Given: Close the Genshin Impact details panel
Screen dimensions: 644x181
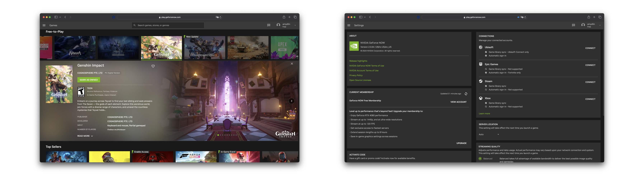Looking at the screenshot, I should (x=292, y=64).
